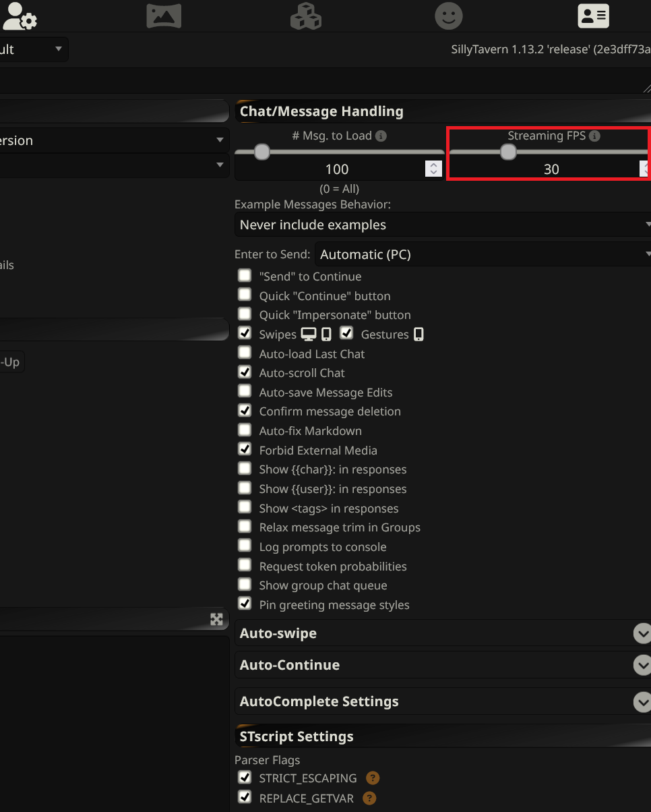Click the "(0 = All)" hint text
Screen dimensions: 651x812
(x=339, y=189)
